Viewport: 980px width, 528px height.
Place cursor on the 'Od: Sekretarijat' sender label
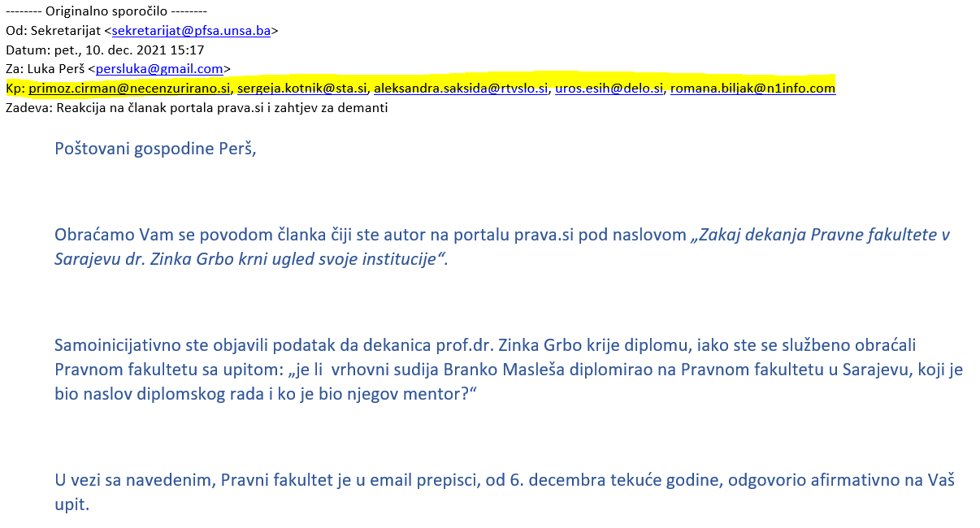click(54, 31)
